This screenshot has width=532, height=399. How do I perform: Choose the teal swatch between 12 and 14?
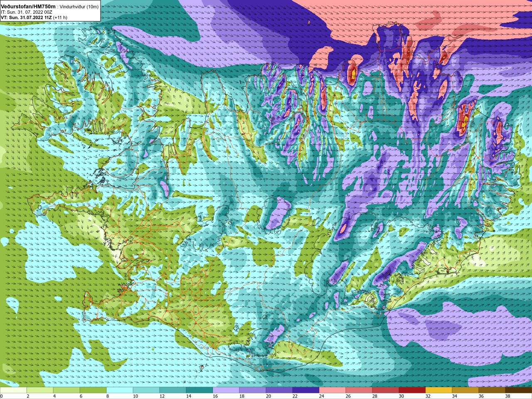(x=173, y=390)
